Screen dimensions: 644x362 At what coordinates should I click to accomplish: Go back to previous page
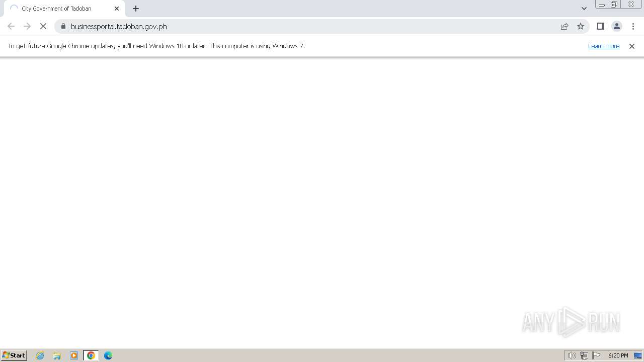(11, 26)
